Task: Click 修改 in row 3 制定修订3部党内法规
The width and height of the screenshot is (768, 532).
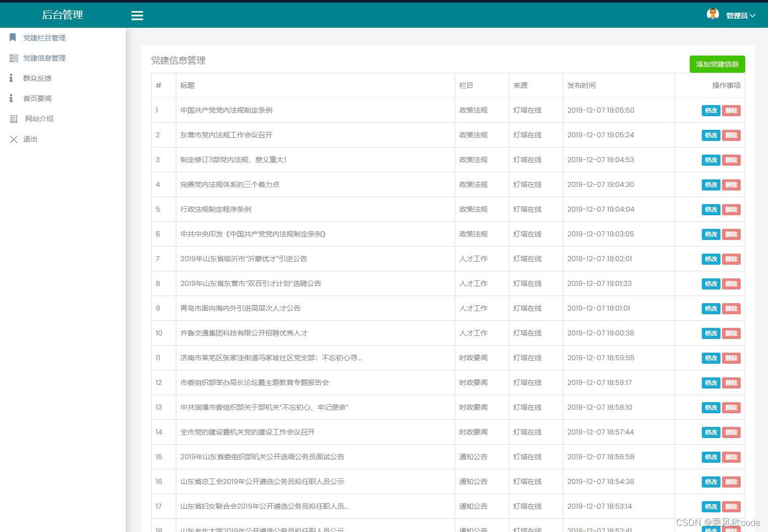Action: point(711,160)
